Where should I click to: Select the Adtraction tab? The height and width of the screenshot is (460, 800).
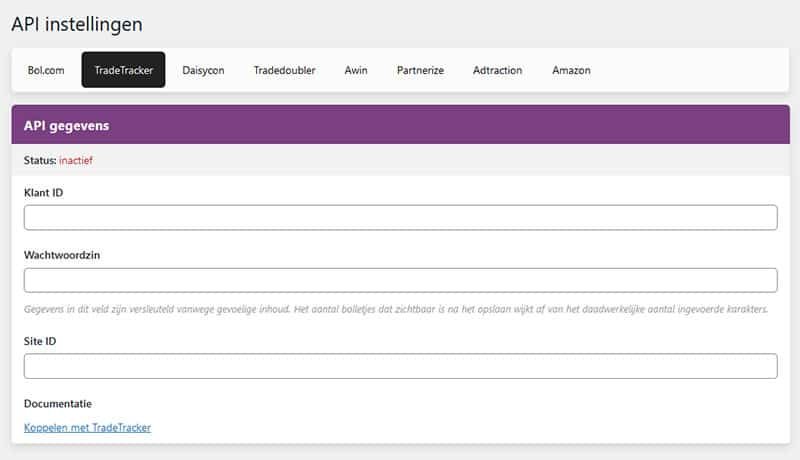coord(497,70)
